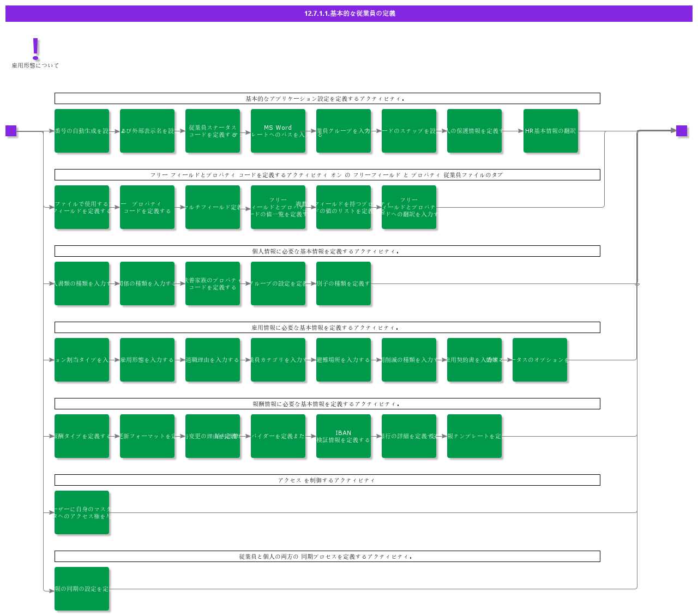Viewport: 698px width, 616px height.
Task: Click the 同期の設定 box in the bottom row
Action: [81, 589]
